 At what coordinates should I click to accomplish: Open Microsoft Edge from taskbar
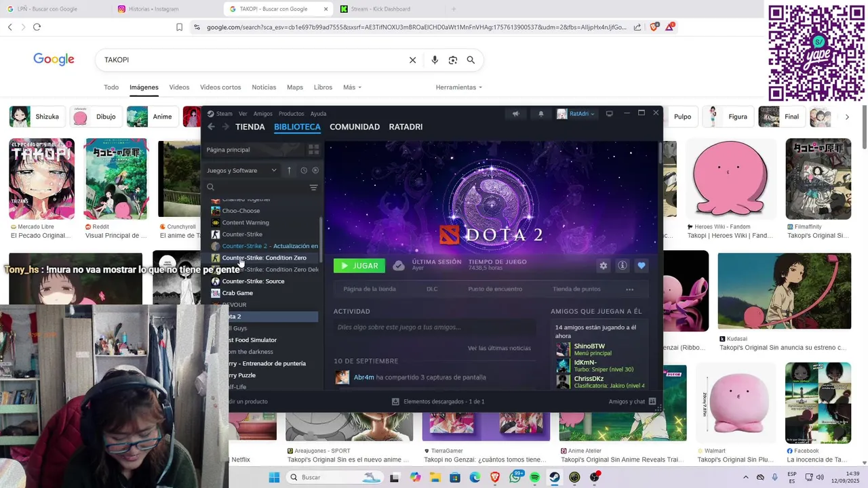pyautogui.click(x=475, y=477)
